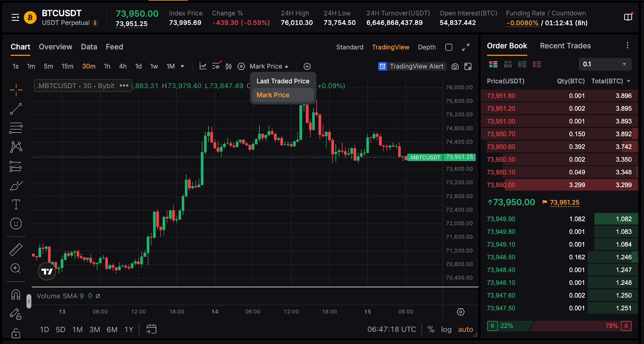Click the go-to-date calendar icon

pyautogui.click(x=151, y=329)
